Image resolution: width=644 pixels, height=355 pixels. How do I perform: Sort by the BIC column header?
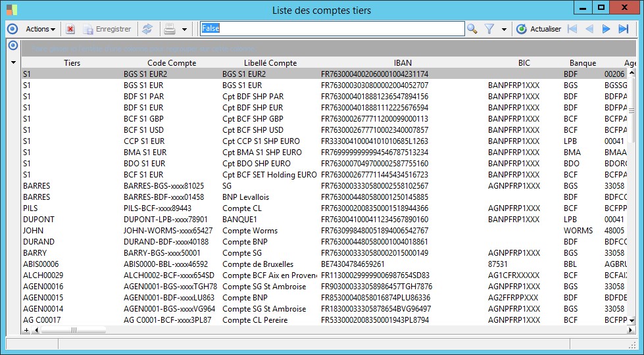click(524, 63)
